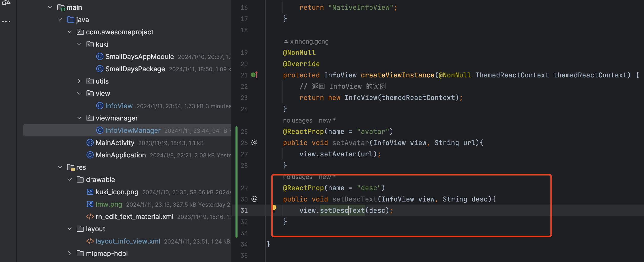Screen dimensions: 644x262
Task: Open the three-dots more tool windows button
Action: coord(6,22)
